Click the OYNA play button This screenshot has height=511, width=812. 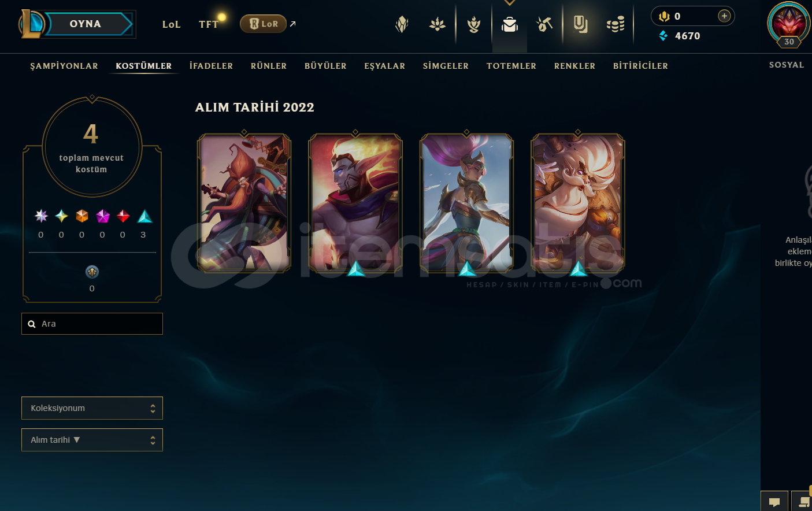pyautogui.click(x=86, y=24)
